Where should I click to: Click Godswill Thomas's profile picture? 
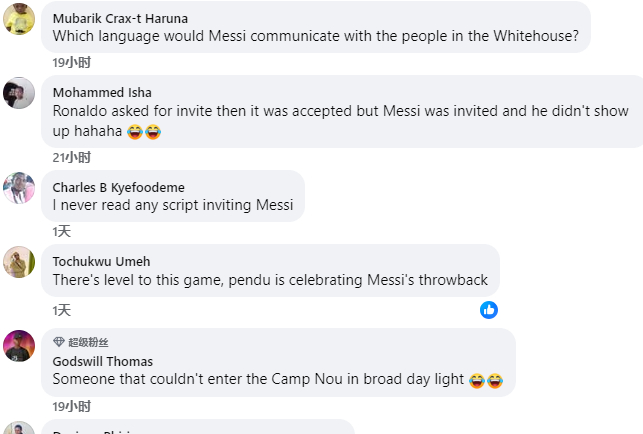pyautogui.click(x=20, y=346)
